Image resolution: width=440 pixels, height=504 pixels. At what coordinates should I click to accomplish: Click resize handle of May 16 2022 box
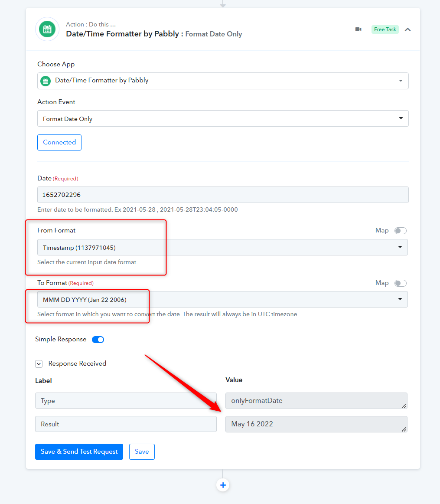point(404,429)
